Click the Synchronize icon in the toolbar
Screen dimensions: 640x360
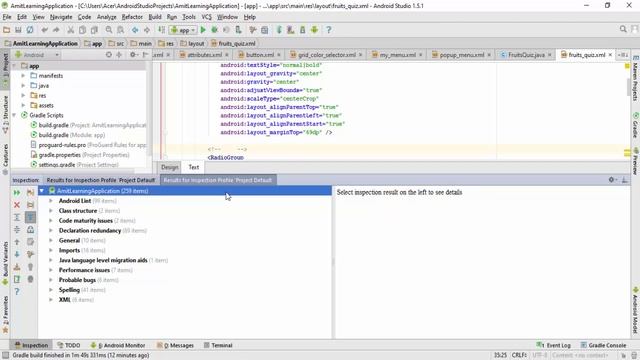coord(30,30)
